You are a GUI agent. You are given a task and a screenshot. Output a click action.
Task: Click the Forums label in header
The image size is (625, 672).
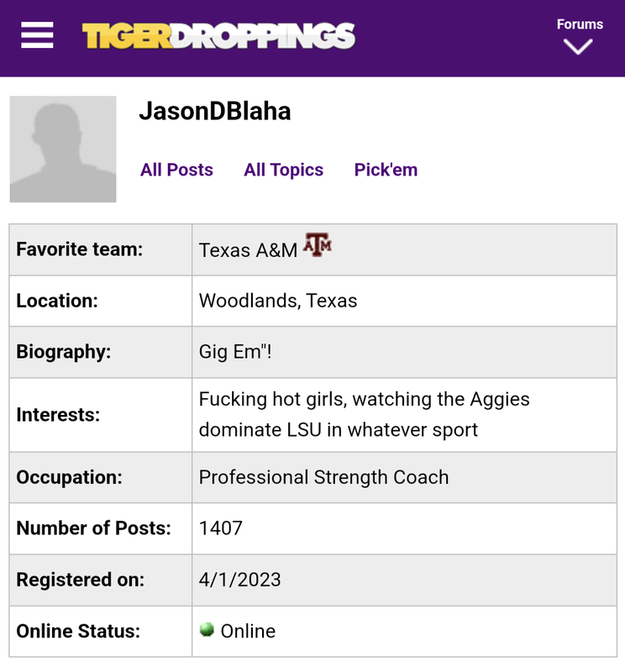pos(580,24)
